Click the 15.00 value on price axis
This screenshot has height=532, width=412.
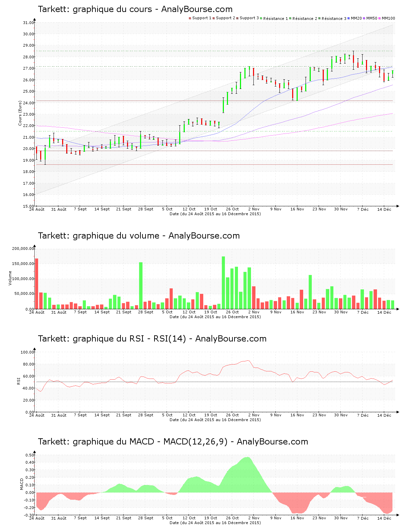pyautogui.click(x=28, y=206)
